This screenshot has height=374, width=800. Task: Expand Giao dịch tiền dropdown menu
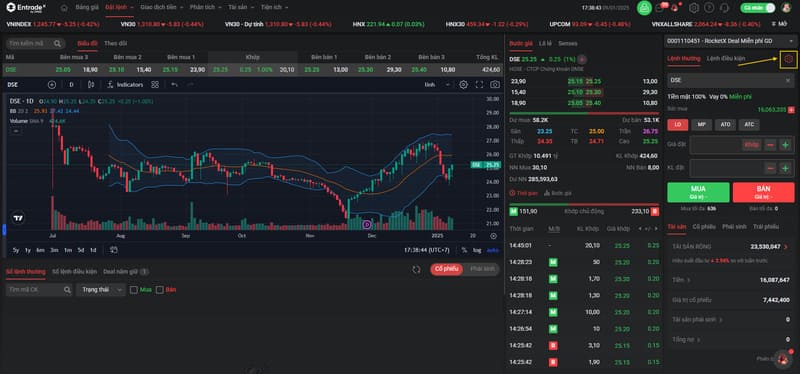[x=161, y=8]
